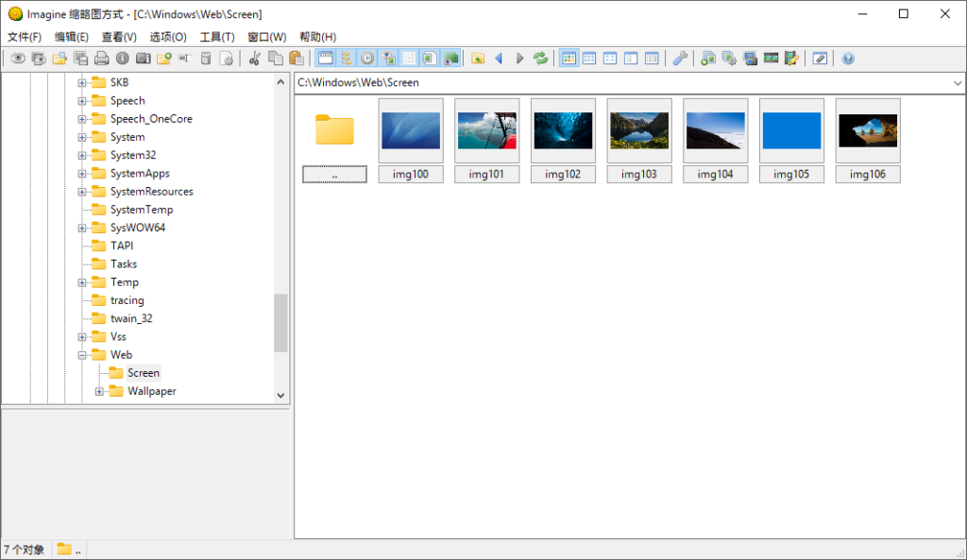Select the Cut icon on the toolbar
This screenshot has width=967, height=560.
pyautogui.click(x=256, y=58)
